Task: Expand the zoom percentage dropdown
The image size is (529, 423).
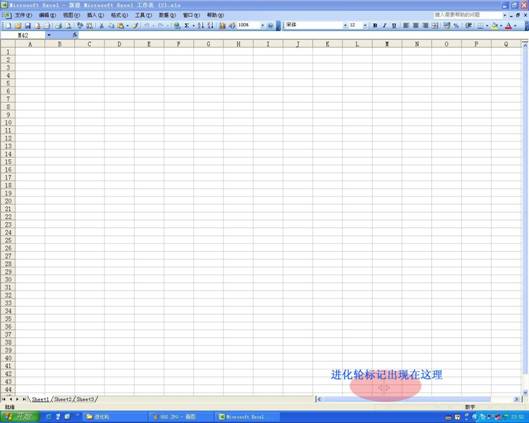Action: tap(262, 26)
